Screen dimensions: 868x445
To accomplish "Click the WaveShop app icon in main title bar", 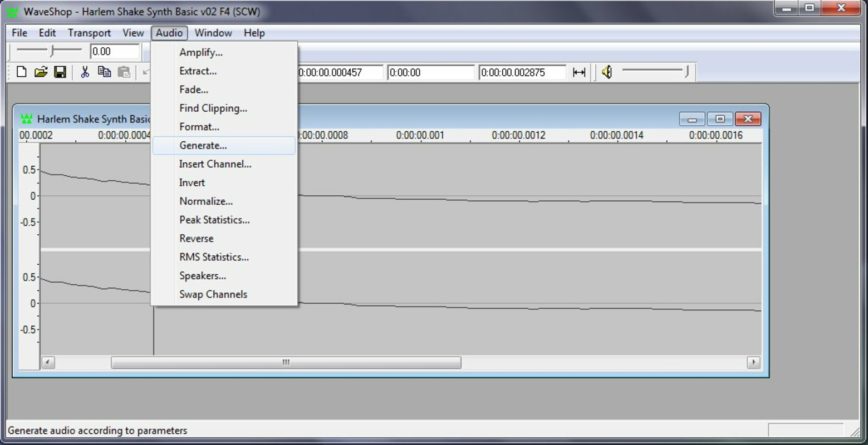I will [12, 11].
